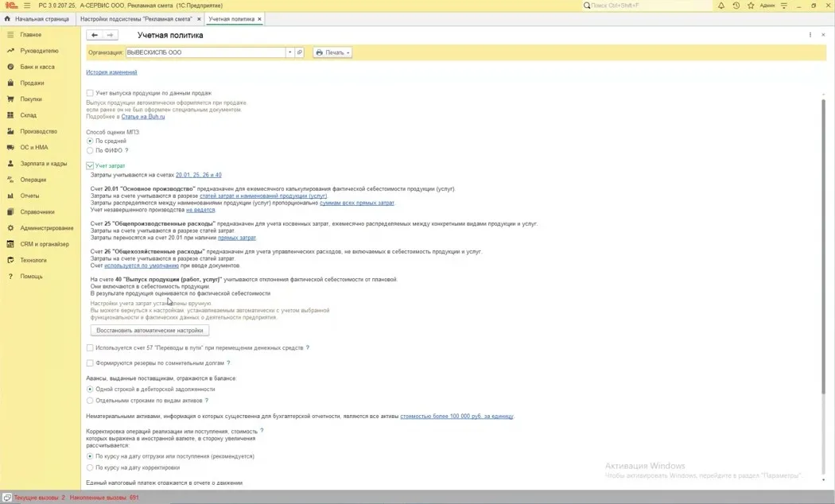The width and height of the screenshot is (835, 504).
Task: Expand the Организация dropdown list
Action: click(289, 52)
